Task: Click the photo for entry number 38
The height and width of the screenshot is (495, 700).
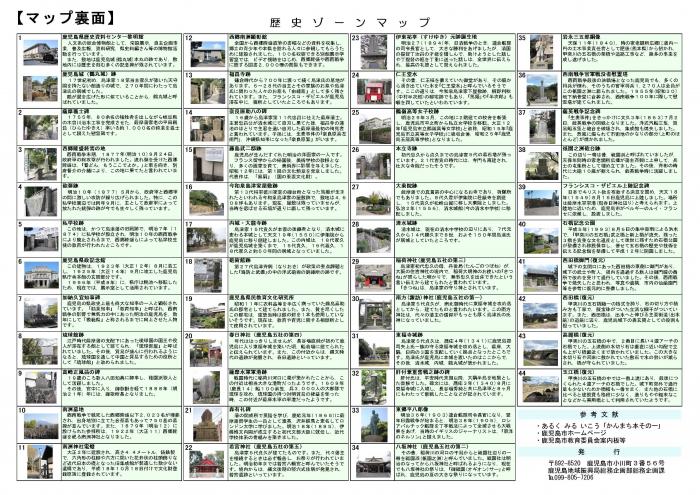Action: [541, 165]
